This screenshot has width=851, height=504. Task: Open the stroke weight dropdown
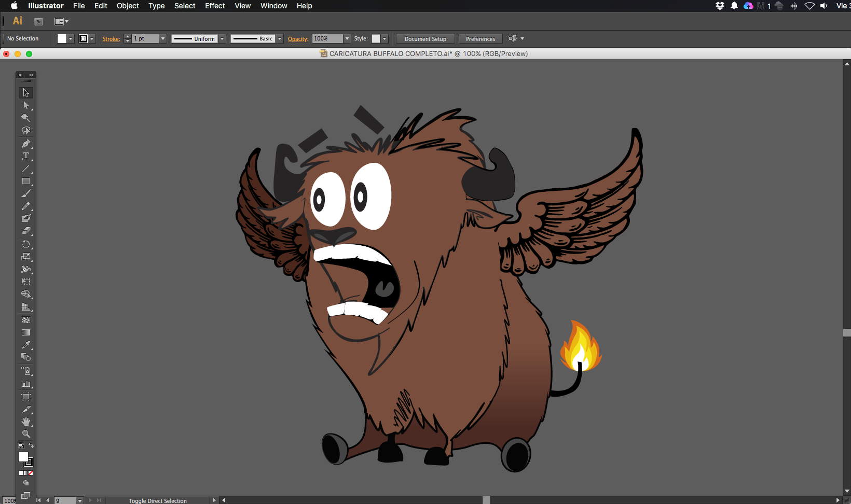[162, 39]
